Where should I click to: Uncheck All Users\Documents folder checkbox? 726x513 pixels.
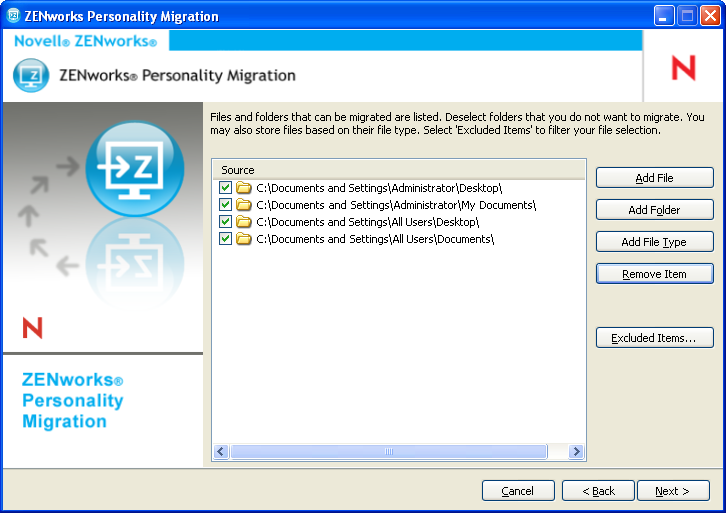[x=225, y=239]
